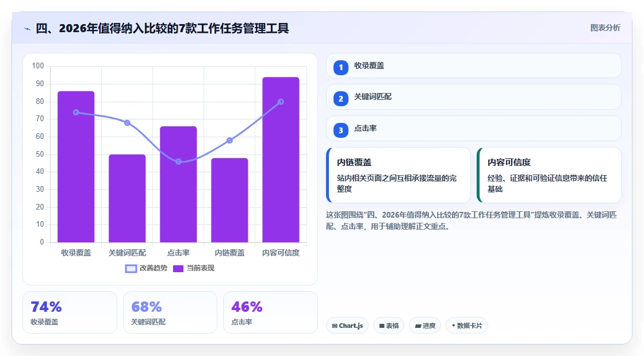This screenshot has width=644, height=356.
Task: Click the 68% 关键词匹配 stat card
Action: click(x=170, y=312)
